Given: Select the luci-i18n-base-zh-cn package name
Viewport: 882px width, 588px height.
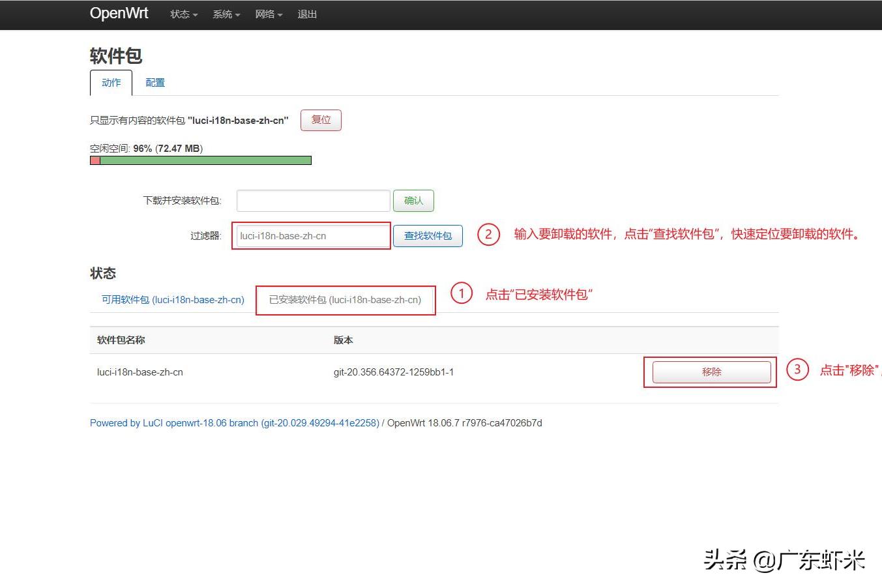Looking at the screenshot, I should coord(140,372).
